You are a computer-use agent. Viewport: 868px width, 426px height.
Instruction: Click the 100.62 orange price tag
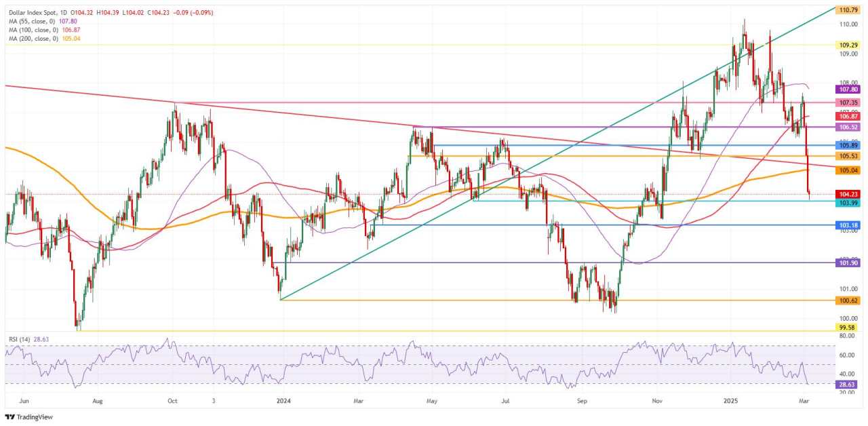(849, 300)
